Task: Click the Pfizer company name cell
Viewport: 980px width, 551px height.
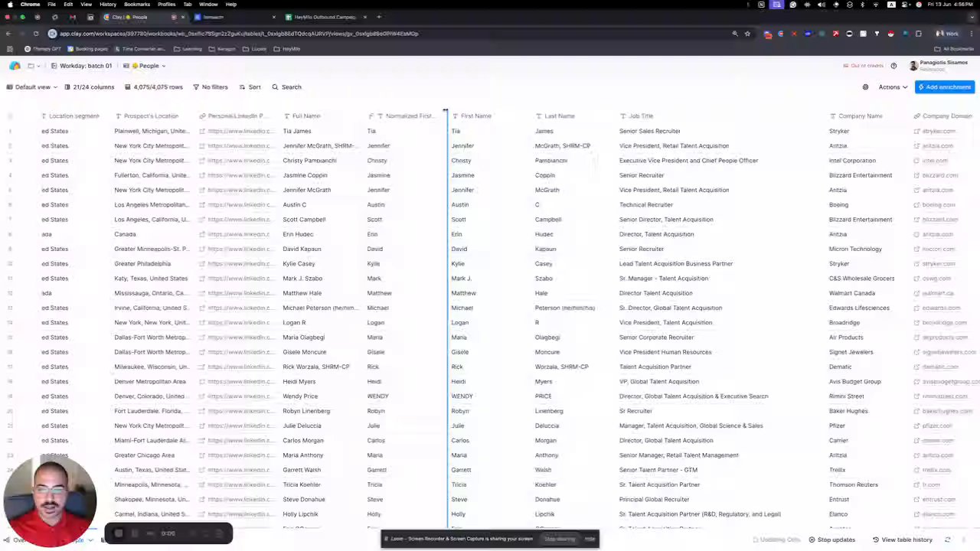Action: pyautogui.click(x=837, y=425)
